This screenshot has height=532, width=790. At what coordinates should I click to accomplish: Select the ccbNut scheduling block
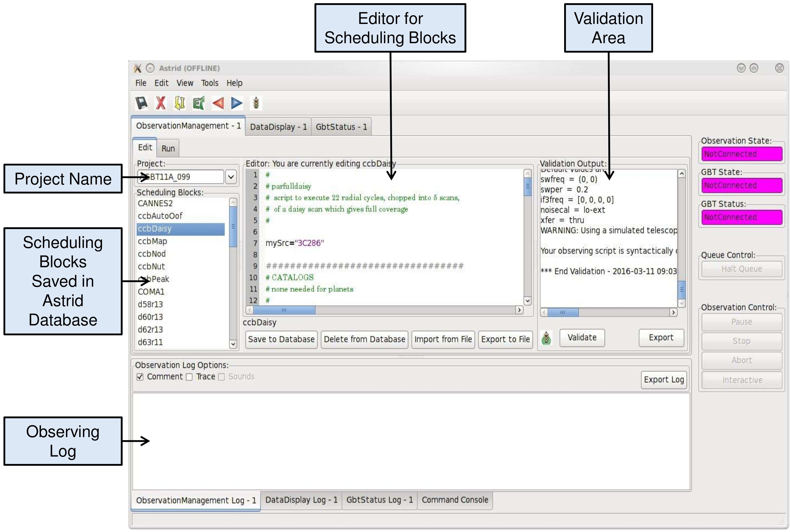(x=181, y=267)
